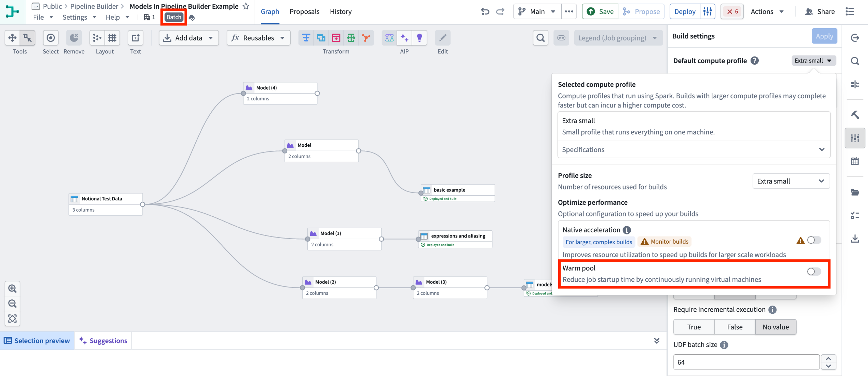The height and width of the screenshot is (376, 868).
Task: Select the Text tool
Action: pos(135,38)
